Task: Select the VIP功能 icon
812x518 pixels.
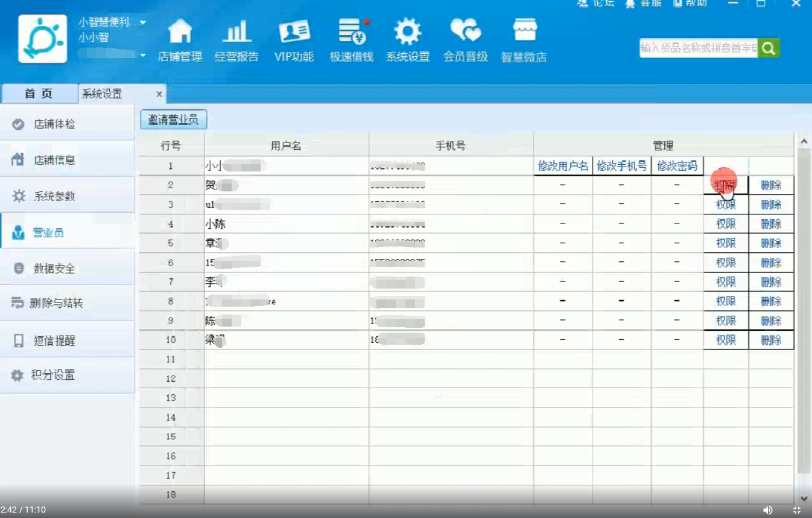Action: pos(294,38)
